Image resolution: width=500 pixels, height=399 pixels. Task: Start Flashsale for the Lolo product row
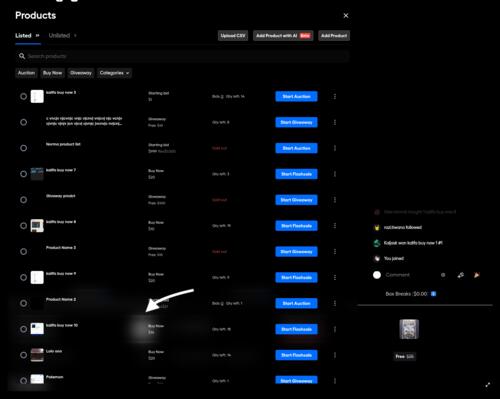(296, 355)
